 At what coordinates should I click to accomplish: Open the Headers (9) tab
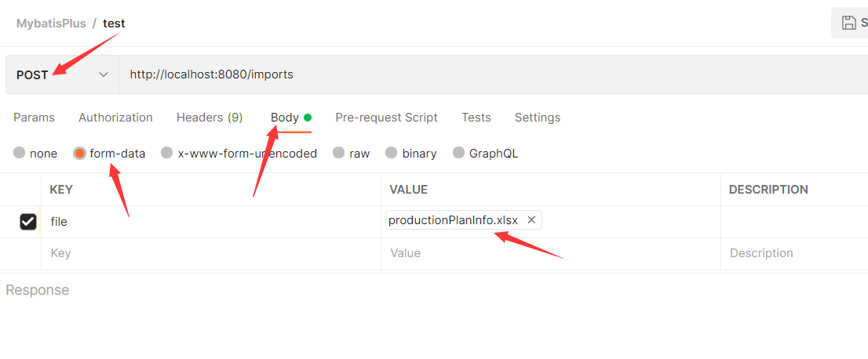point(209,118)
